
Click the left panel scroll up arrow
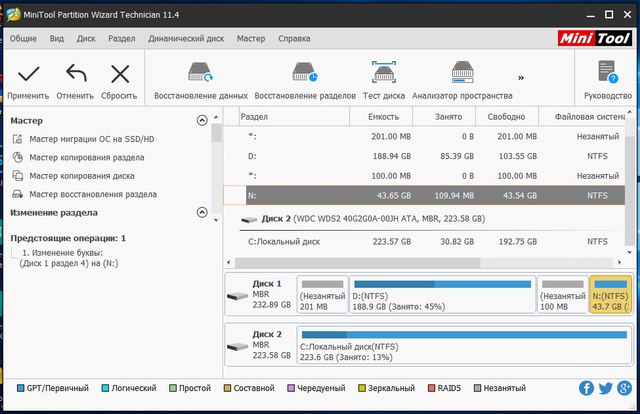click(216, 117)
